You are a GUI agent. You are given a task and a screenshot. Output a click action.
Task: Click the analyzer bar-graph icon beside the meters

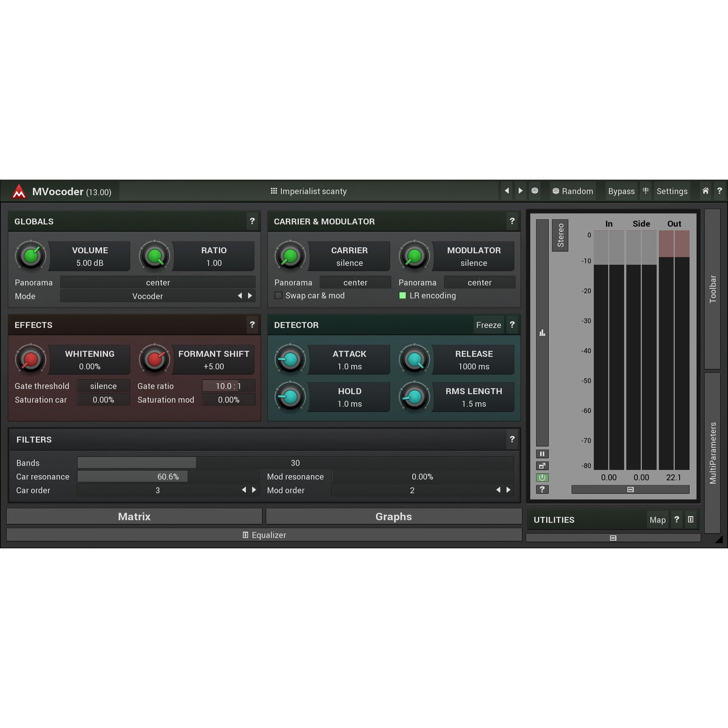click(x=542, y=332)
